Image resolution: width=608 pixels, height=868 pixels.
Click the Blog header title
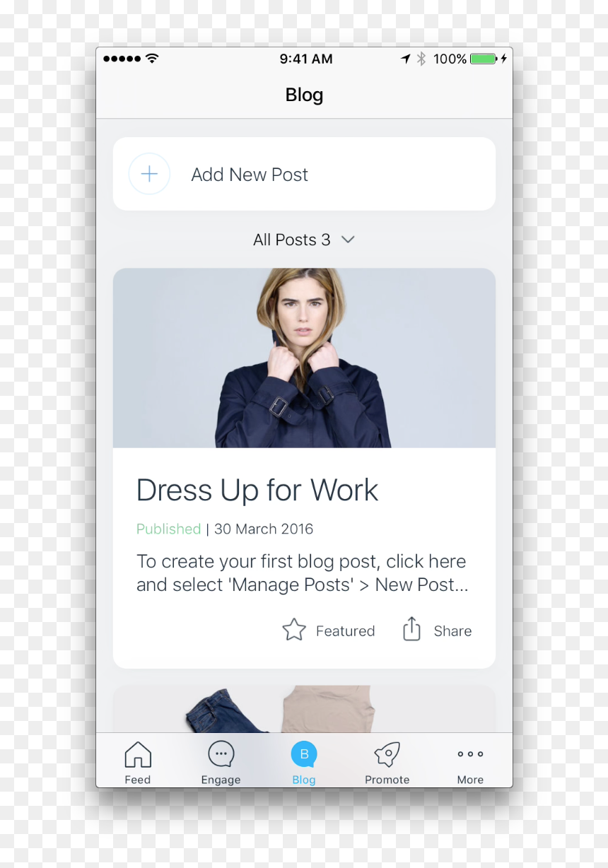[x=304, y=95]
